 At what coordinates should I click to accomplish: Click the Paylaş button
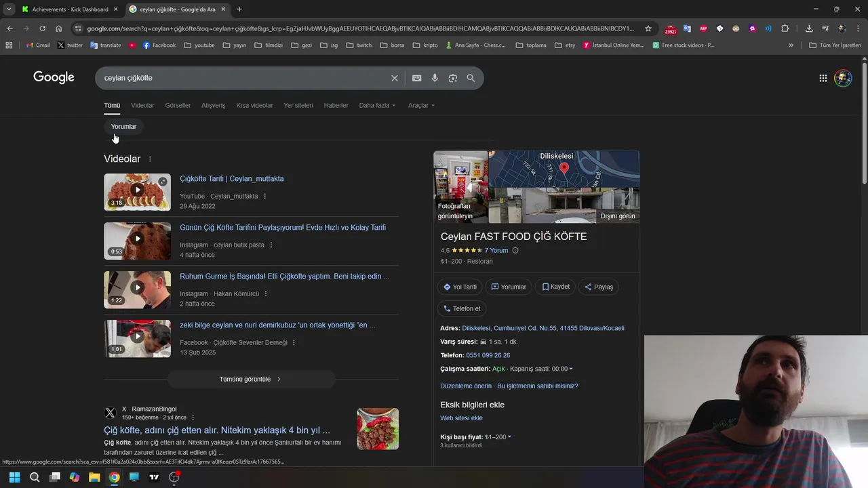click(x=599, y=287)
